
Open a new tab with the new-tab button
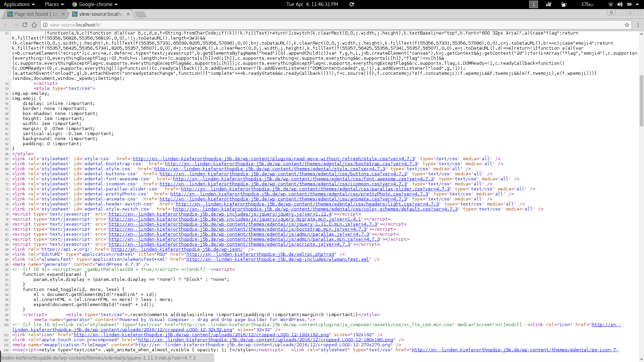pyautogui.click(x=141, y=14)
